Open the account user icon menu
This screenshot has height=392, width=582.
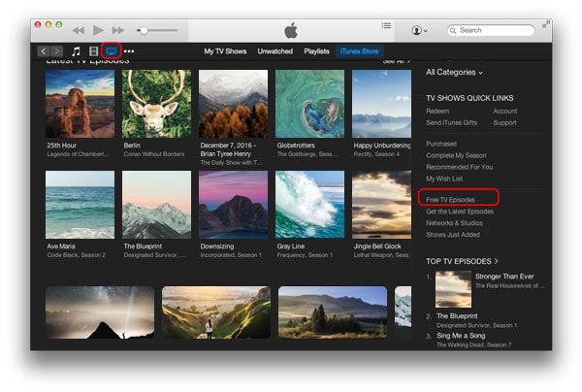[x=419, y=30]
